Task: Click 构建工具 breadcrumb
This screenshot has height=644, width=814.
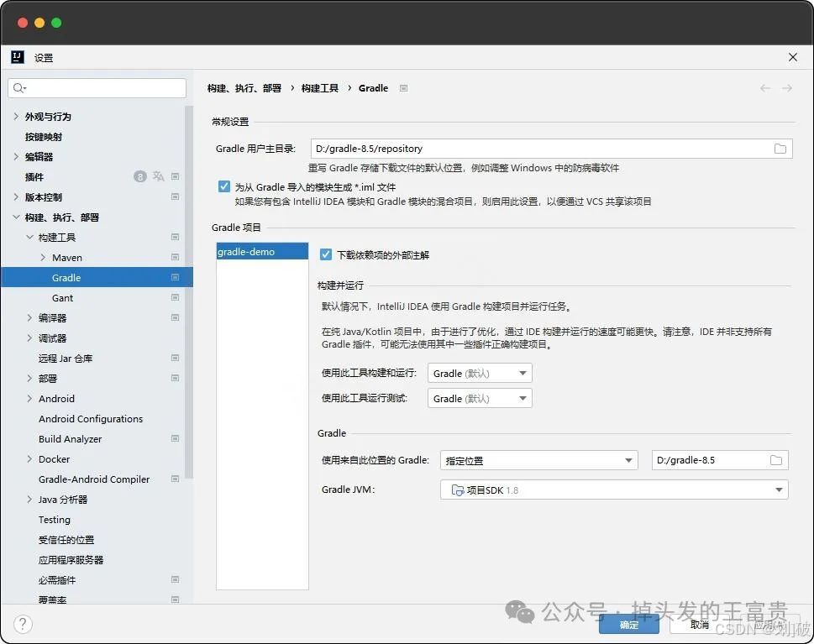Action: pos(320,88)
